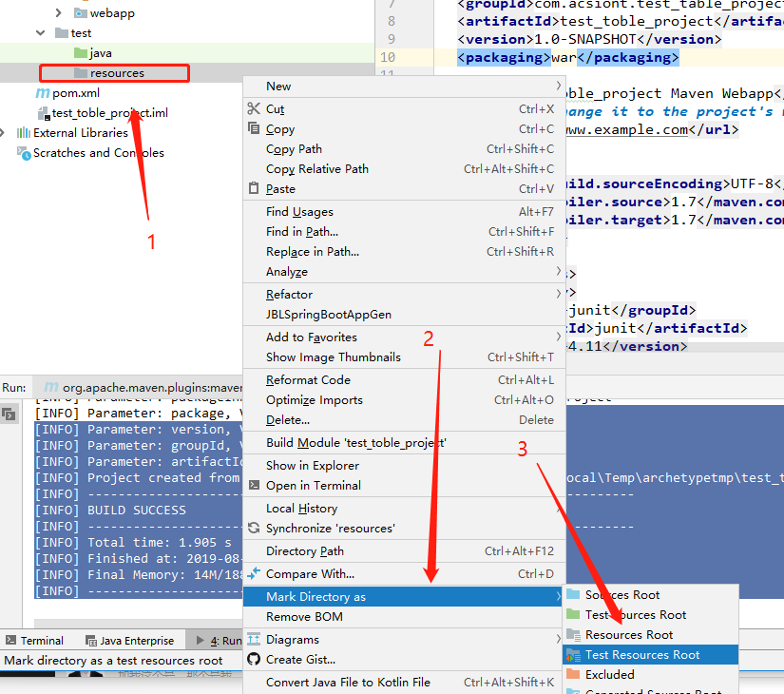Viewport: 784px width, 694px height.
Task: Click the Scratches and Consoles icon
Action: [24, 153]
